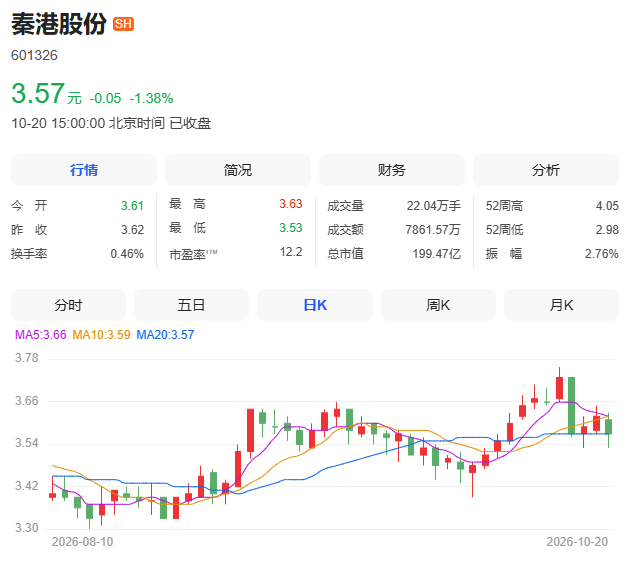
Task: Click the 最高 value 3.63
Action: point(291,204)
